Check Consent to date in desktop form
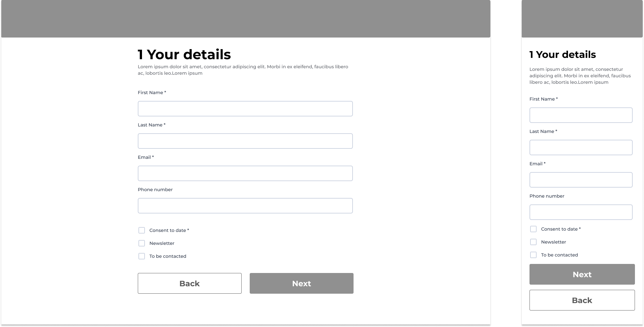Viewport: 644px width, 327px height. point(142,230)
